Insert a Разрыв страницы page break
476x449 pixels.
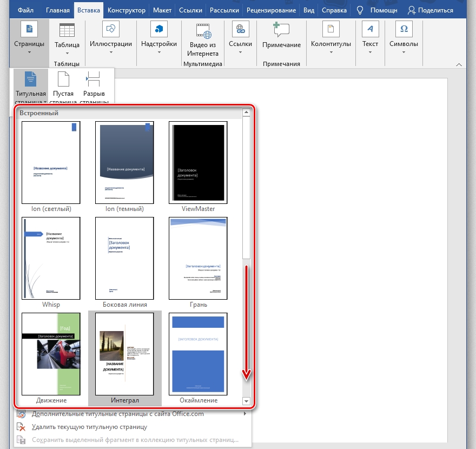pyautogui.click(x=94, y=80)
